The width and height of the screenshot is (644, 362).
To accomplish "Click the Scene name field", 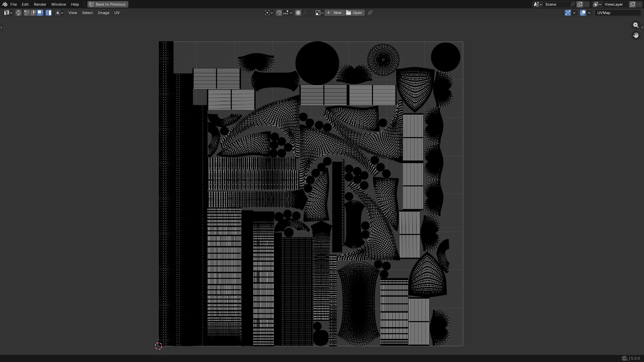I will [557, 4].
